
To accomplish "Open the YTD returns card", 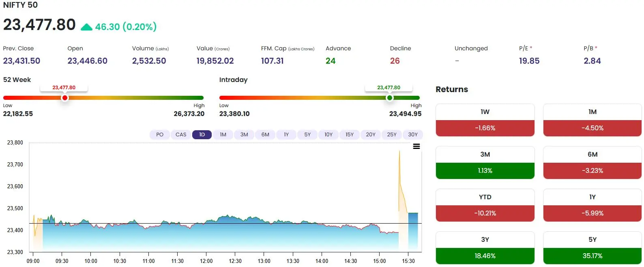I will click(485, 205).
